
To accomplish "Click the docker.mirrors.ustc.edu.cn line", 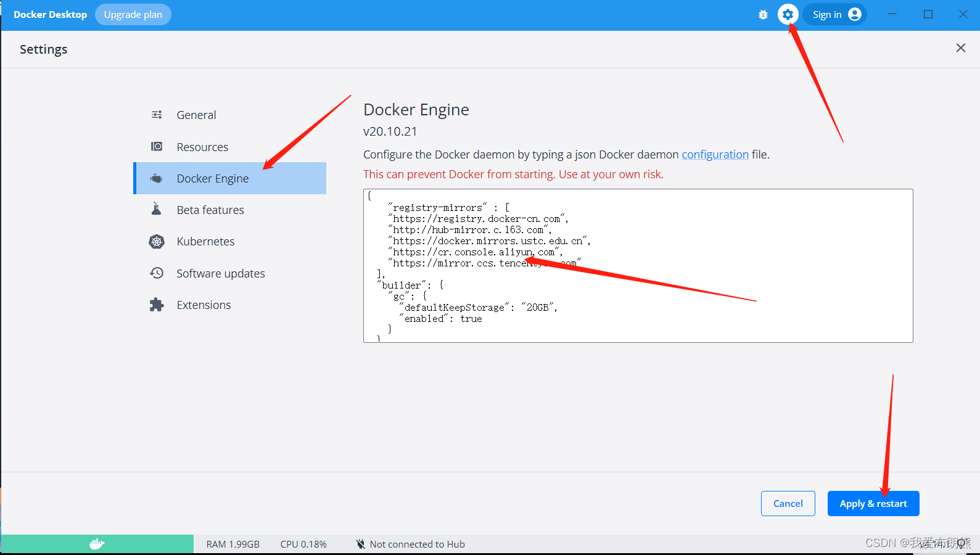I will click(489, 241).
